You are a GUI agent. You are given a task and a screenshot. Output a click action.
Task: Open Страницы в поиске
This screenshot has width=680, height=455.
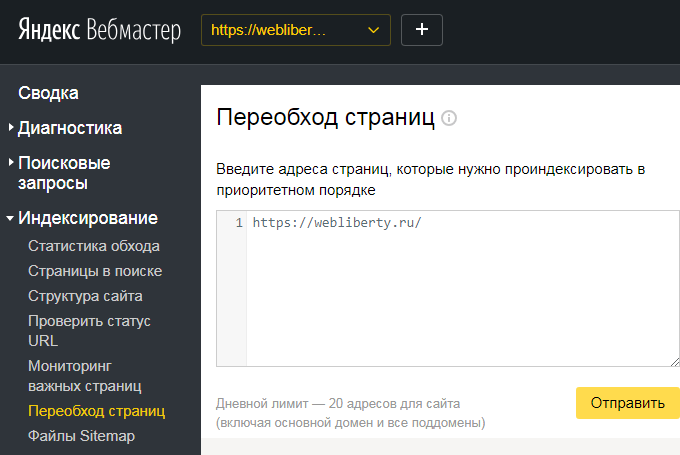pyautogui.click(x=95, y=271)
